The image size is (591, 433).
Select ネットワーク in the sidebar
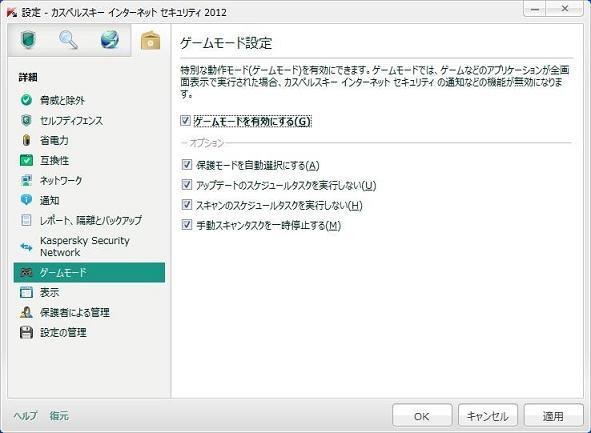89,181
